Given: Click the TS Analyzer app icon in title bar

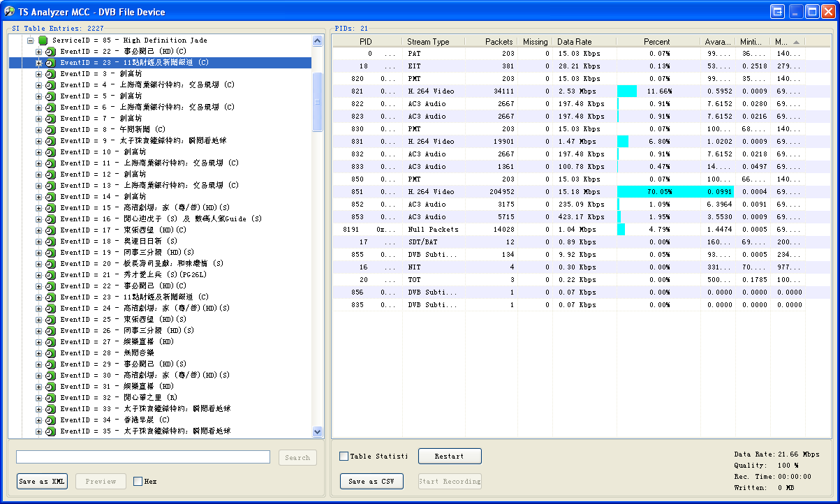Looking at the screenshot, I should 10,11.
